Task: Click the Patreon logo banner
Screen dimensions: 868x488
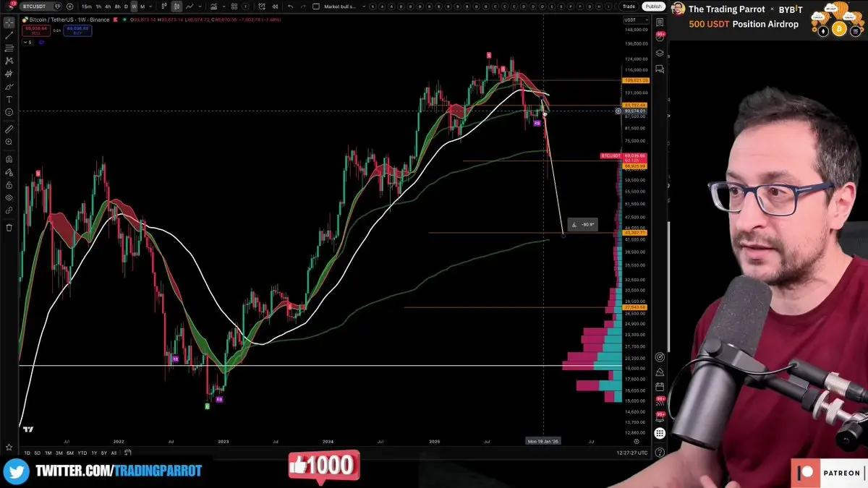Action: click(x=830, y=473)
